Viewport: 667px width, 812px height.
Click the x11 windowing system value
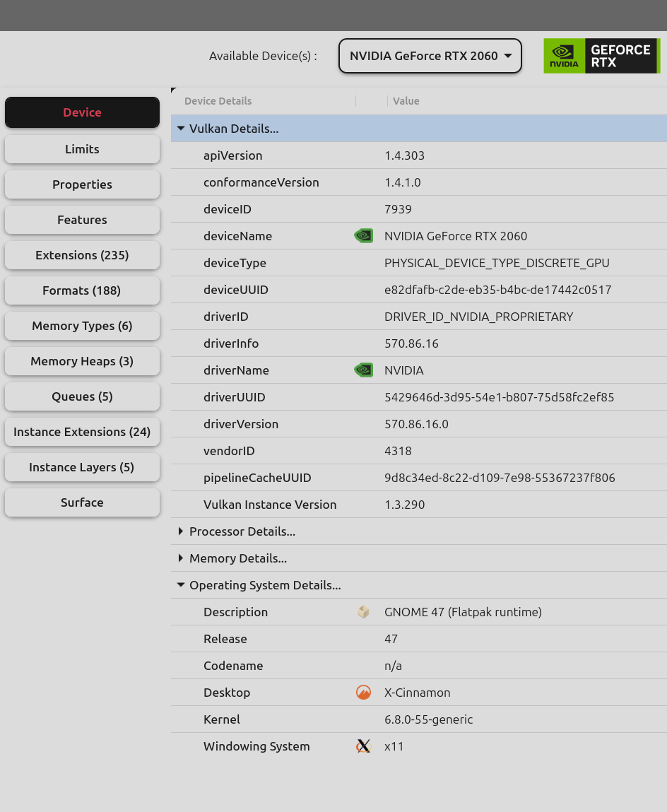coord(394,746)
